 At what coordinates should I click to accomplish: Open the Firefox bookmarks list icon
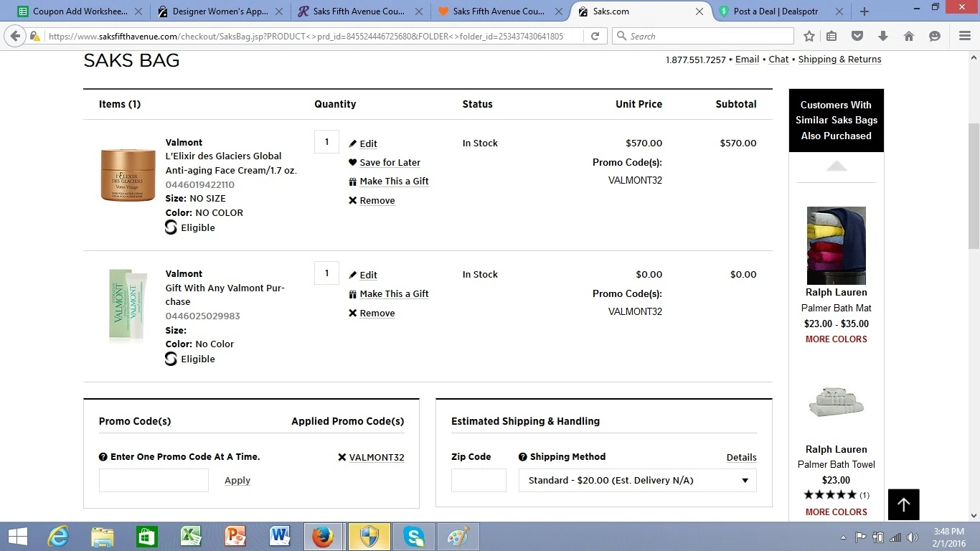[831, 36]
